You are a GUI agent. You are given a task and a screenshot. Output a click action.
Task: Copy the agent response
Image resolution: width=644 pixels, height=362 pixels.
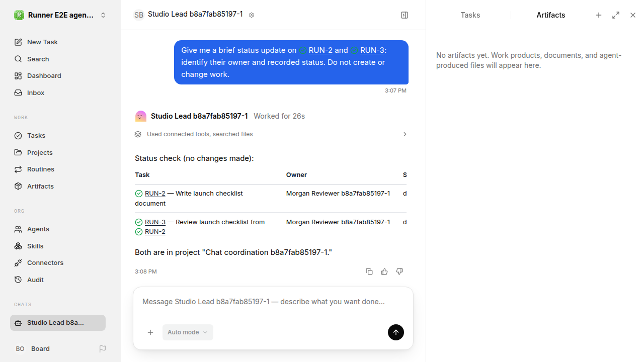tap(369, 271)
